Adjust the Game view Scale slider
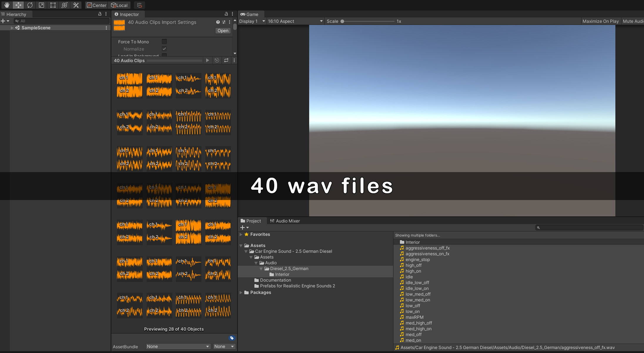This screenshot has width=644, height=353. click(x=342, y=21)
